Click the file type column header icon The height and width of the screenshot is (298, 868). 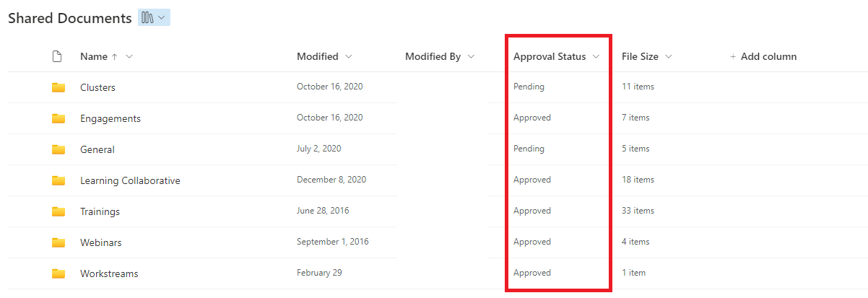coord(58,56)
